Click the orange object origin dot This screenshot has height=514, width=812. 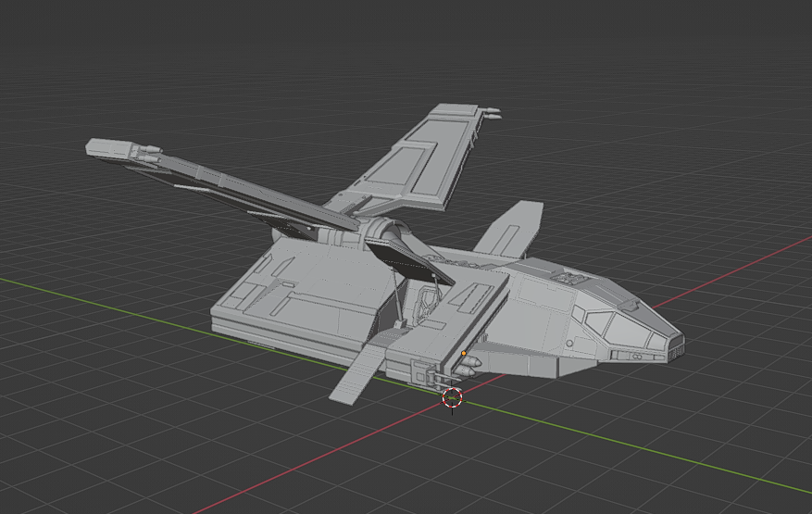click(464, 354)
